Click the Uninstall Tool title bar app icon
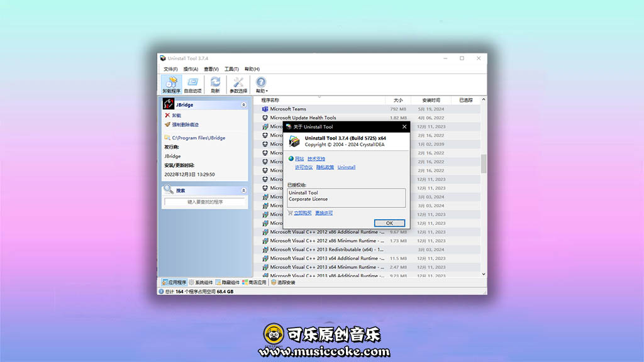 pyautogui.click(x=163, y=58)
